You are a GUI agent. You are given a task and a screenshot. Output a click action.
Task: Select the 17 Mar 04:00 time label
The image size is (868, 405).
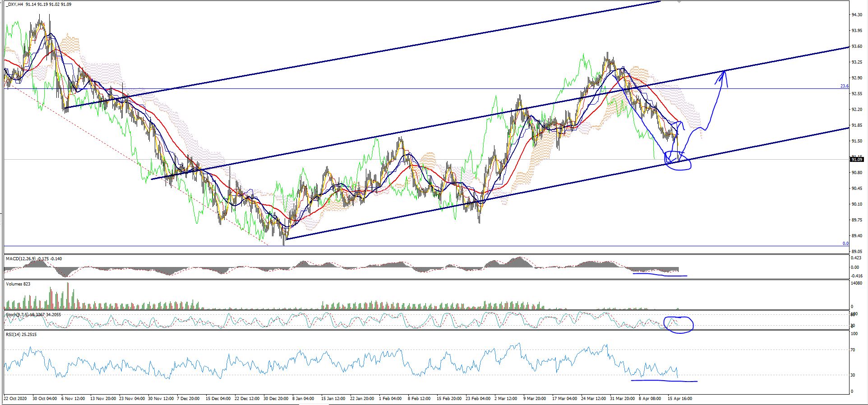click(565, 399)
